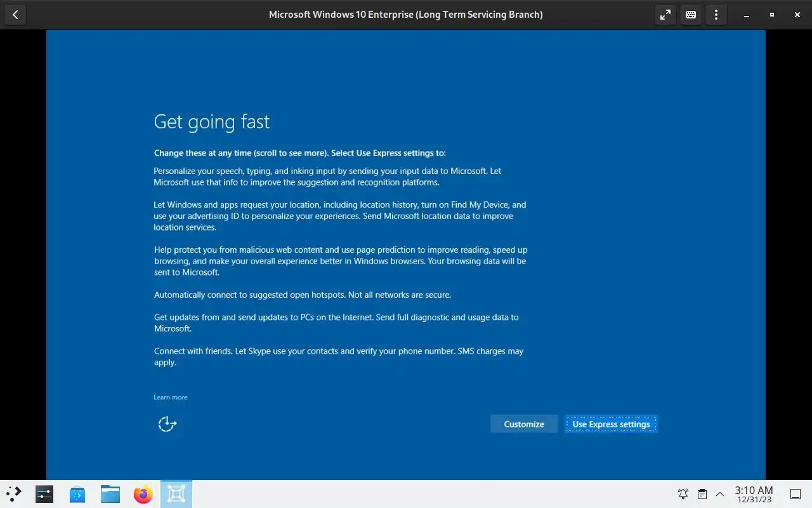Restore the GNOME Boxes window size
This screenshot has height=508, width=812.
[772, 15]
